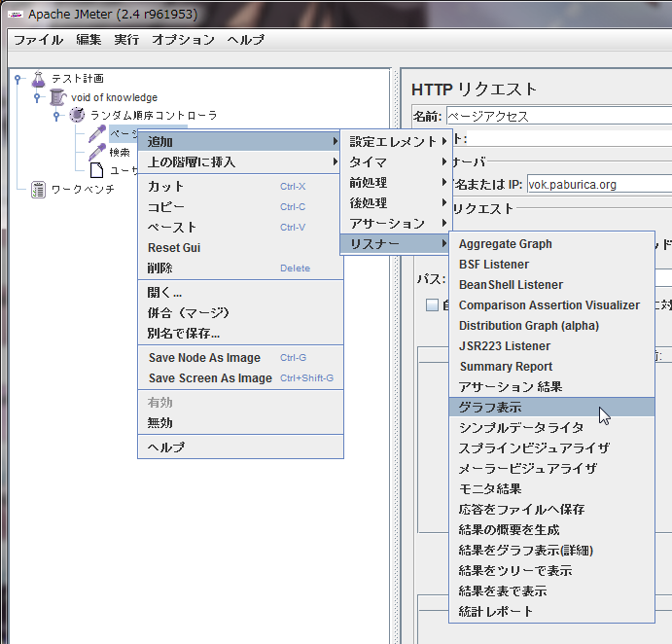Open the 設定エレメント submenu
Screen dimensions: 672x644
coord(397,141)
